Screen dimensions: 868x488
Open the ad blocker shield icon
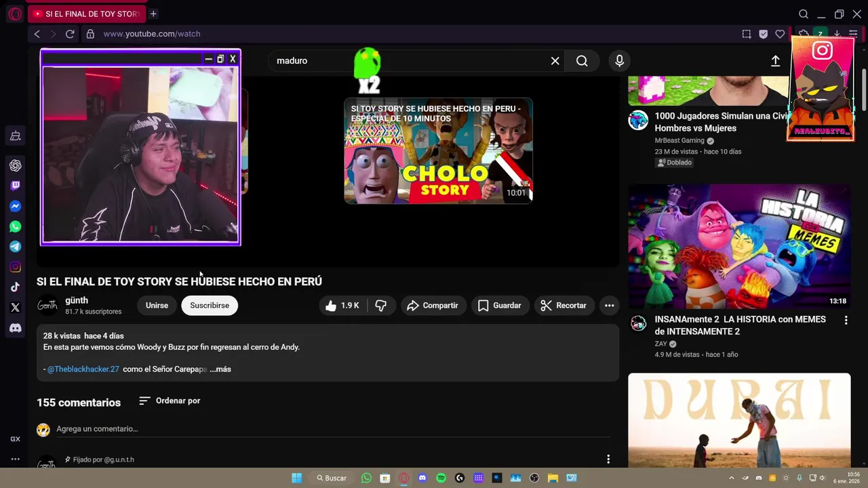(x=764, y=34)
